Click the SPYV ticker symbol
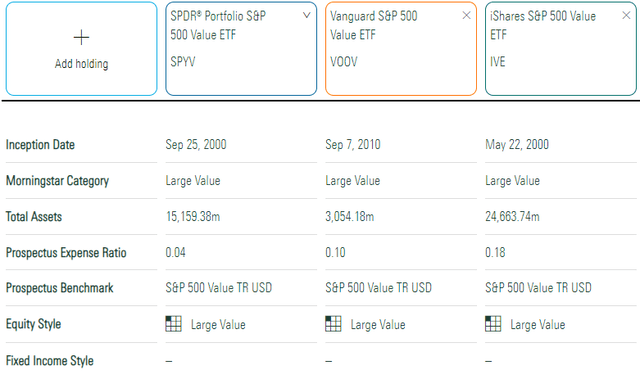 [183, 62]
